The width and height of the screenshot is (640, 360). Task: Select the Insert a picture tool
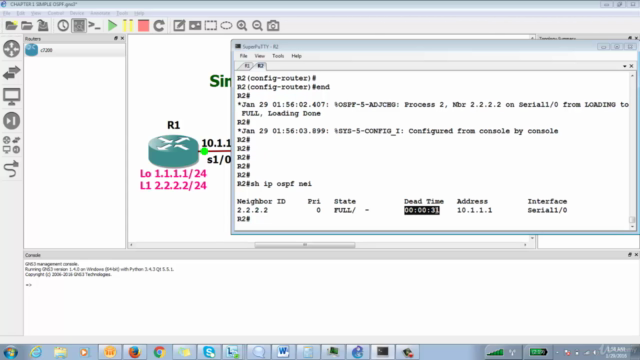[x=195, y=26]
